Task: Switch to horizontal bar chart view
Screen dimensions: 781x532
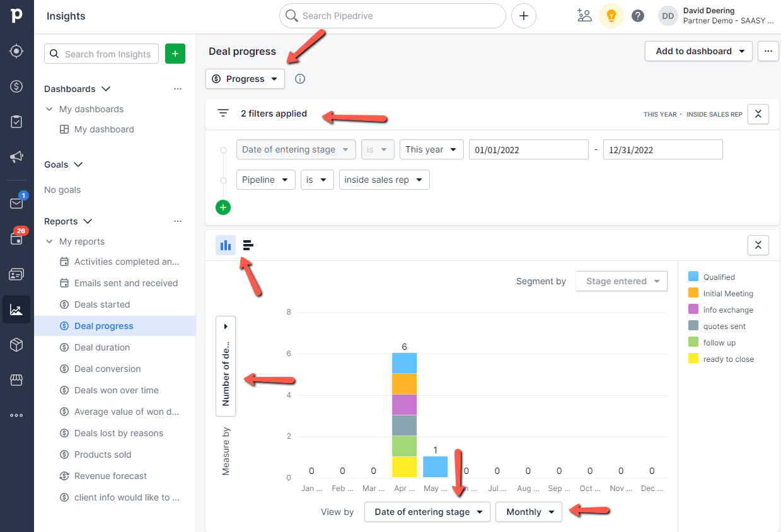Action: (248, 245)
